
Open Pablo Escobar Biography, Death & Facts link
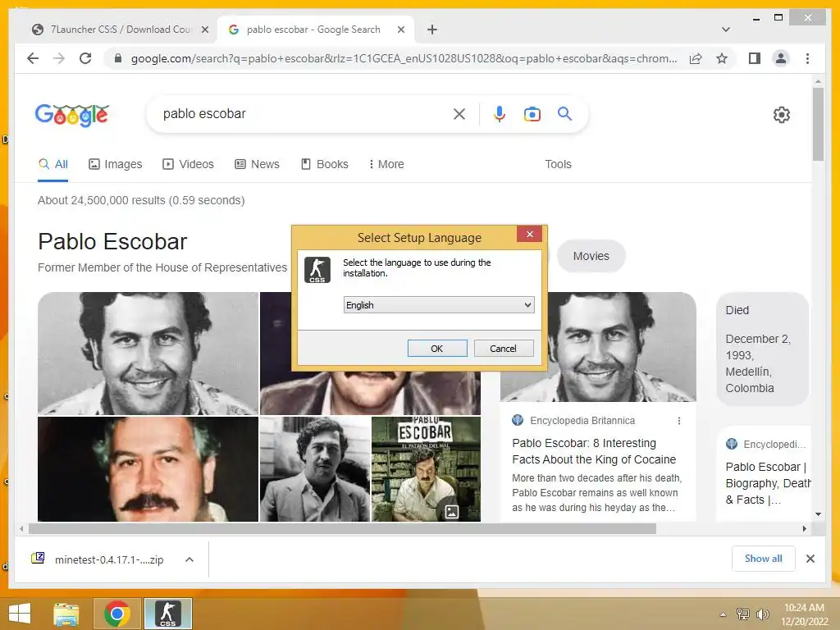pos(767,483)
